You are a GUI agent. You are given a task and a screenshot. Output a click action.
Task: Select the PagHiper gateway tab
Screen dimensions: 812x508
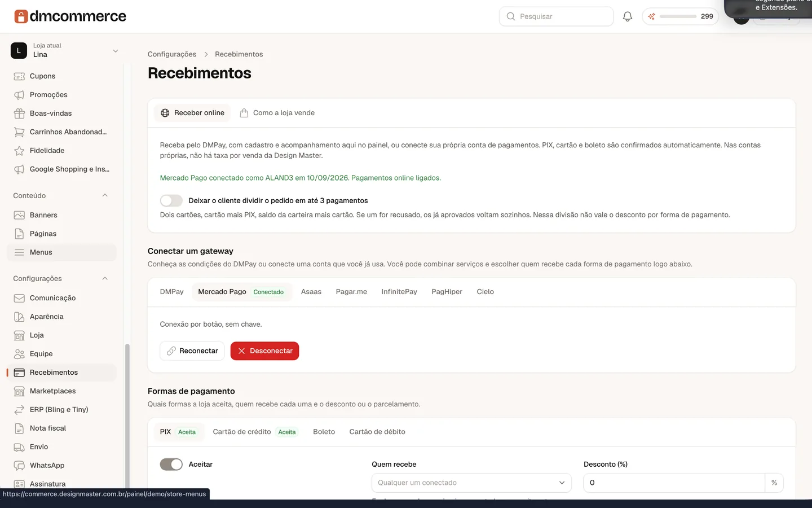pos(447,292)
